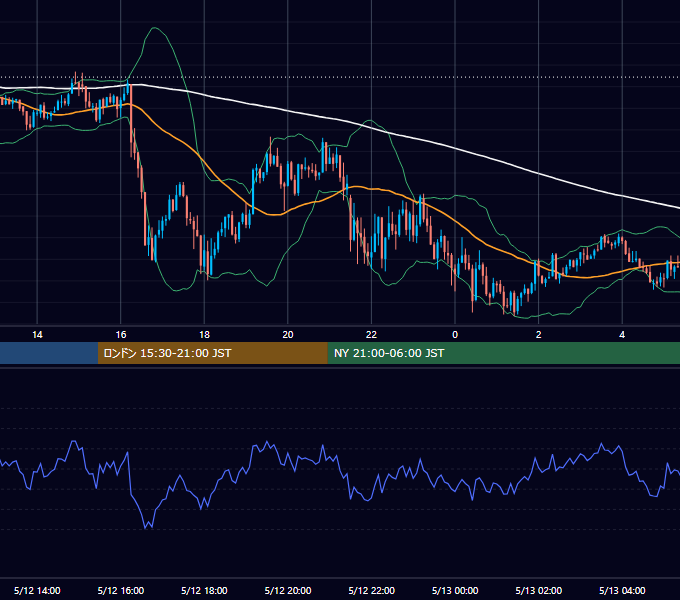This screenshot has height=600, width=680.
Task: Click the price chart axis label 20
Action: tap(288, 335)
